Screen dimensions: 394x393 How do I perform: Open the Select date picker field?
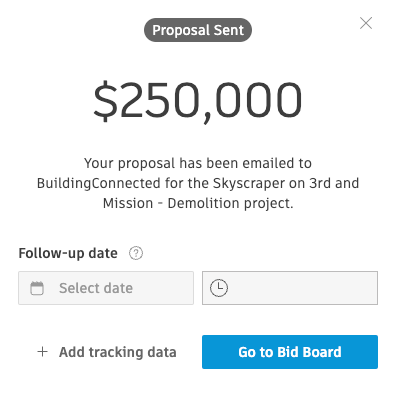point(106,288)
